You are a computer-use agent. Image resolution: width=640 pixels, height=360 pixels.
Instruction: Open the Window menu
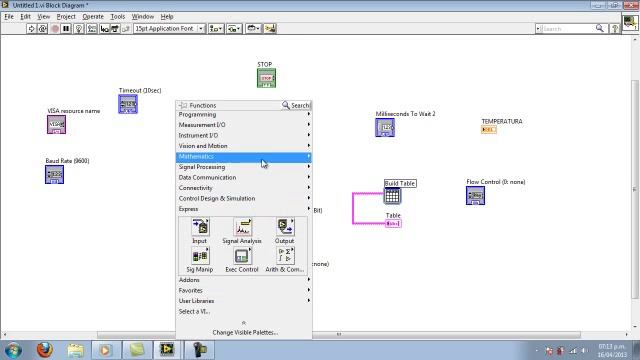coord(143,17)
